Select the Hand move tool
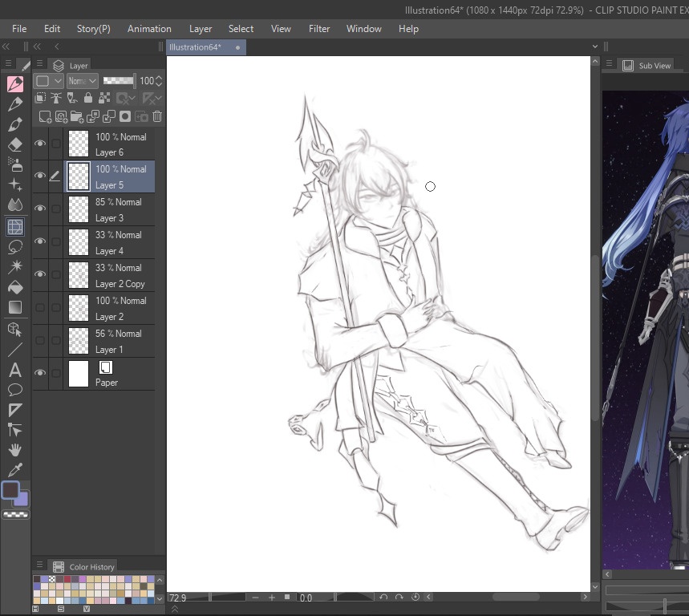The image size is (689, 616). coord(15,450)
